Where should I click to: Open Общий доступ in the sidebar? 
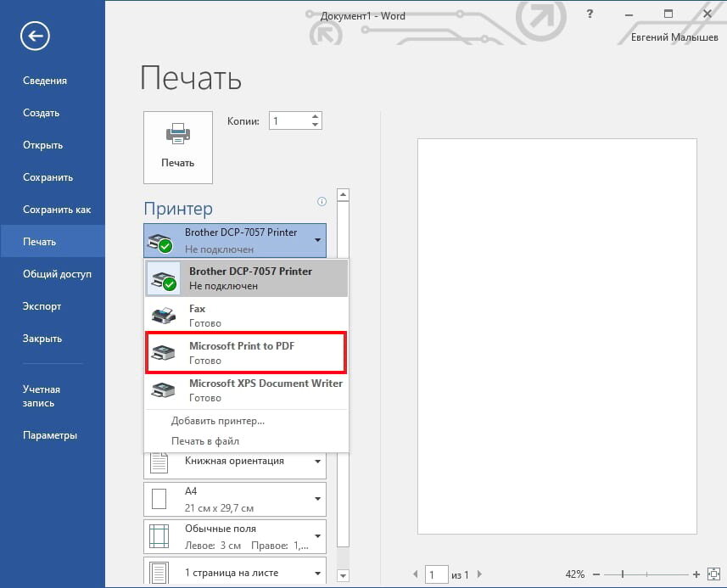click(57, 274)
